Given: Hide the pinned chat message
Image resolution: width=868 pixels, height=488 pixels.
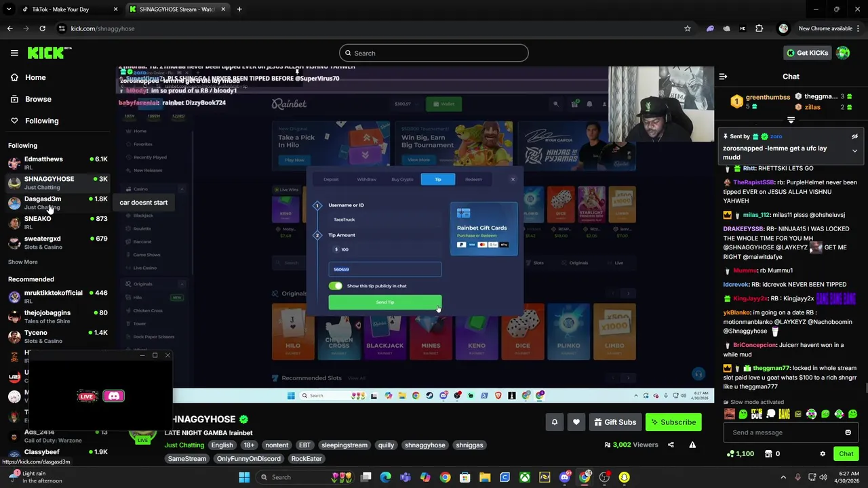Looking at the screenshot, I should click(854, 136).
